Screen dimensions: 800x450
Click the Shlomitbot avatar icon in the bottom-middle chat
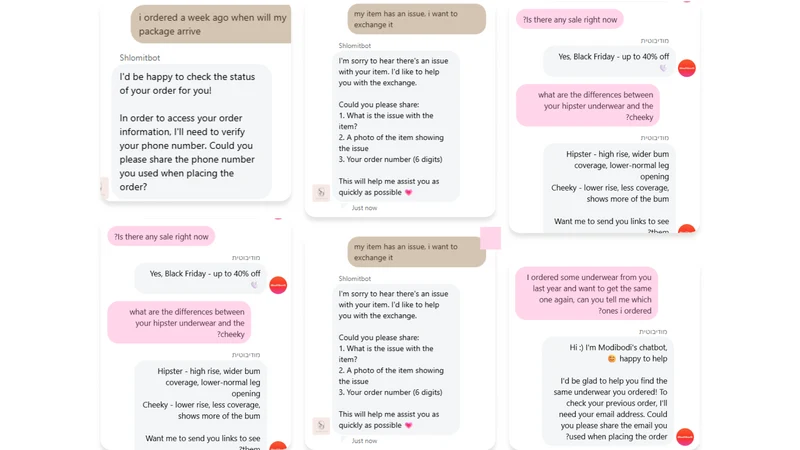point(321,426)
